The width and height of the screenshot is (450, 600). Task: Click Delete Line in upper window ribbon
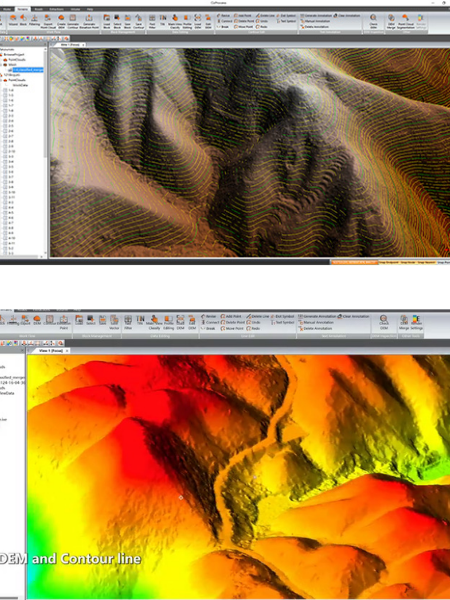265,15
